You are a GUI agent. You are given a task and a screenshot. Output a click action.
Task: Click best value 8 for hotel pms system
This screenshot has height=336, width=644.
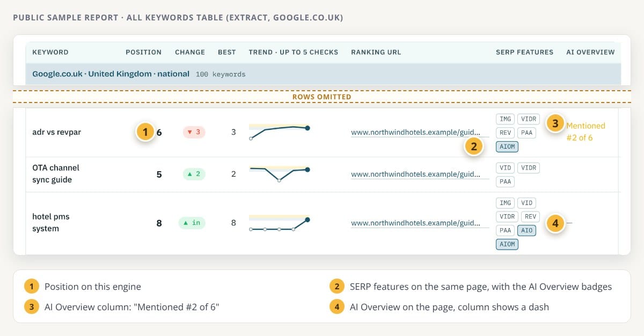pos(233,223)
